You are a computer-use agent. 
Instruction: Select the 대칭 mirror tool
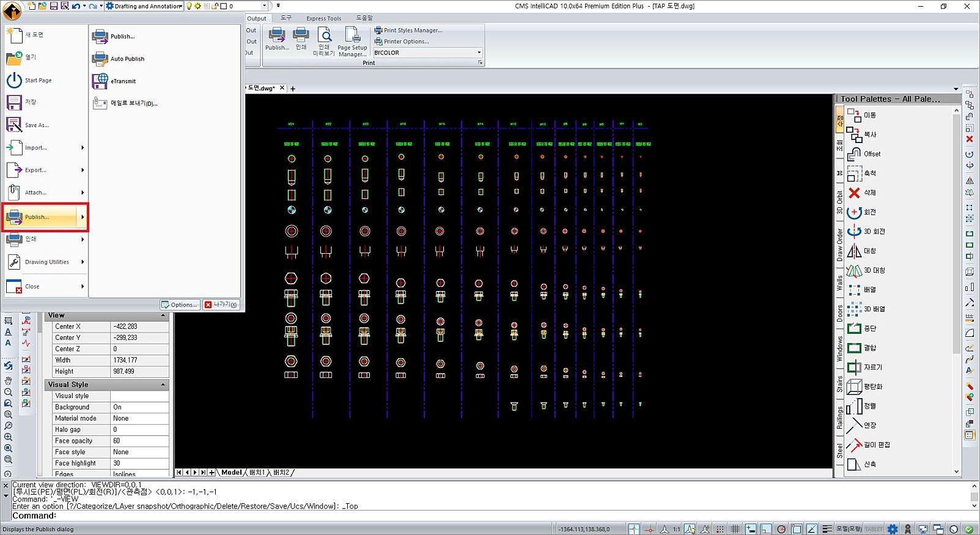point(862,251)
